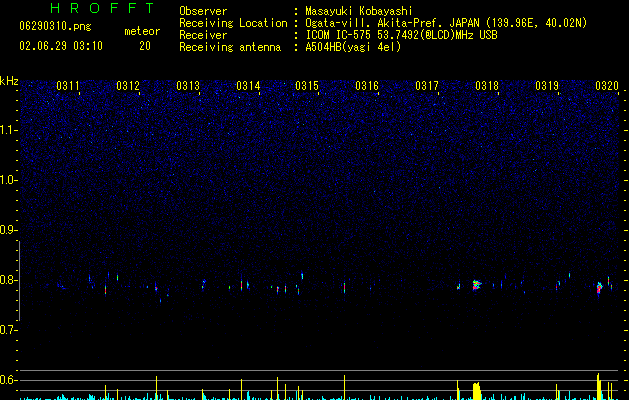Click the wide yellow signal bar below 0318

click(477, 391)
